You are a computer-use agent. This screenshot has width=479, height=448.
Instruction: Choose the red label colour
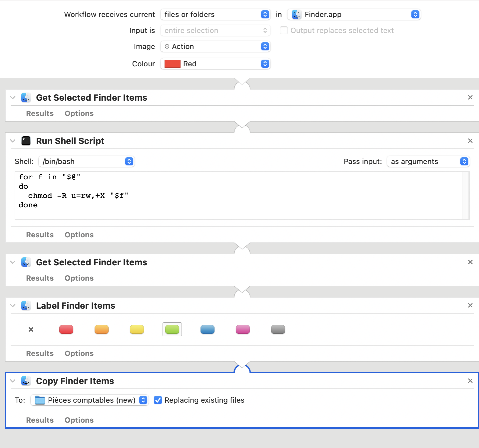(x=66, y=329)
